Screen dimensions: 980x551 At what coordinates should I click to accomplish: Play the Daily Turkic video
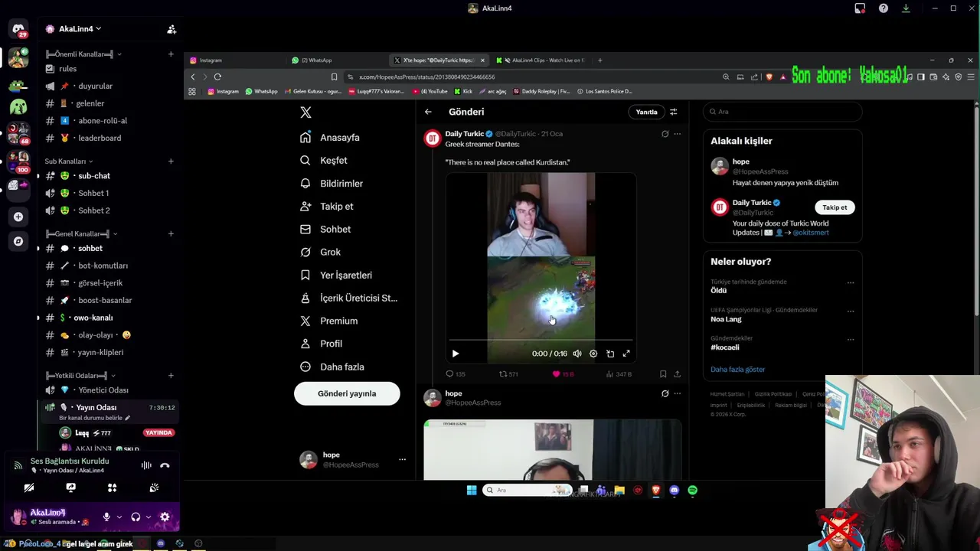tap(456, 354)
